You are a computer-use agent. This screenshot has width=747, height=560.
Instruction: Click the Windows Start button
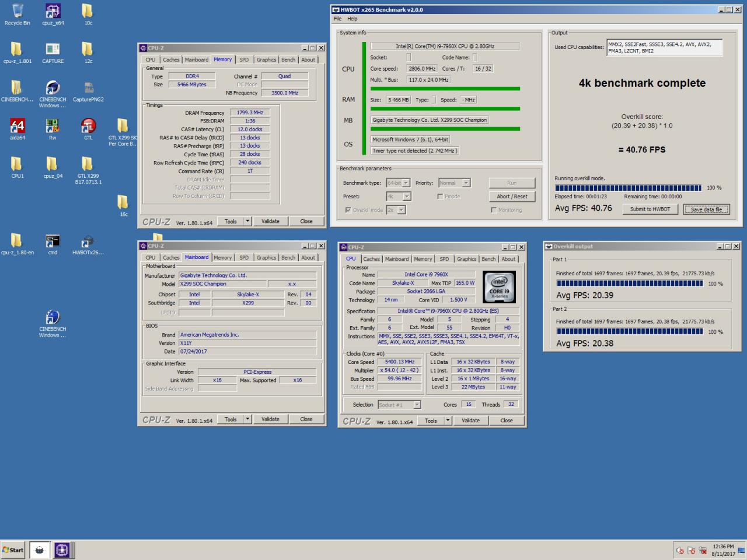[13, 549]
